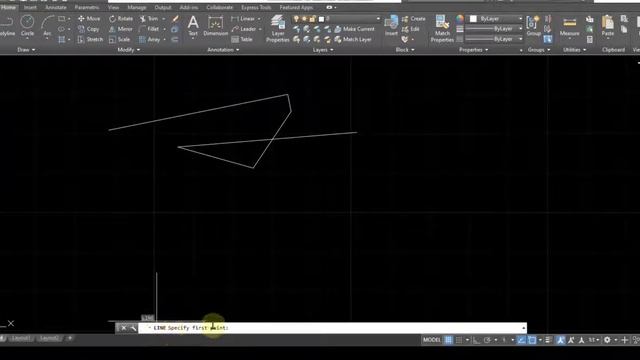Toggle lineweight display in status bar
The height and width of the screenshot is (360, 640).
(x=548, y=340)
